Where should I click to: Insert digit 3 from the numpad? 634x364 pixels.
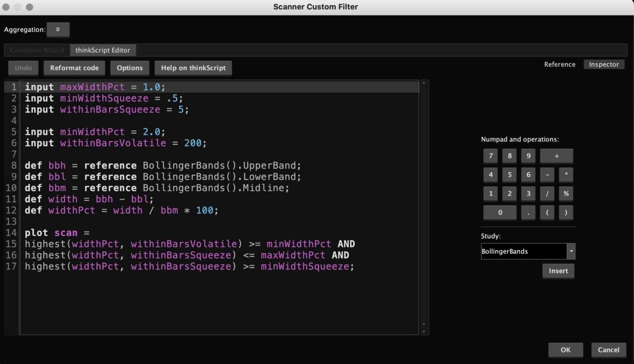528,194
